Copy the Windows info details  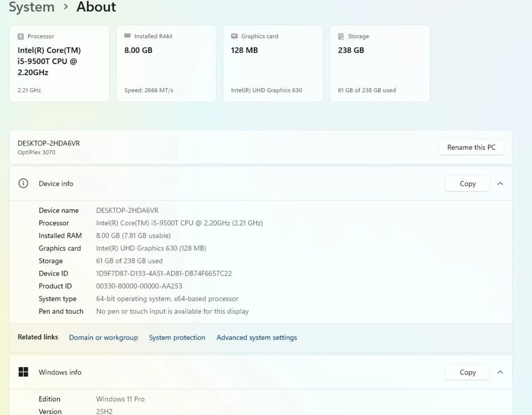click(x=467, y=372)
